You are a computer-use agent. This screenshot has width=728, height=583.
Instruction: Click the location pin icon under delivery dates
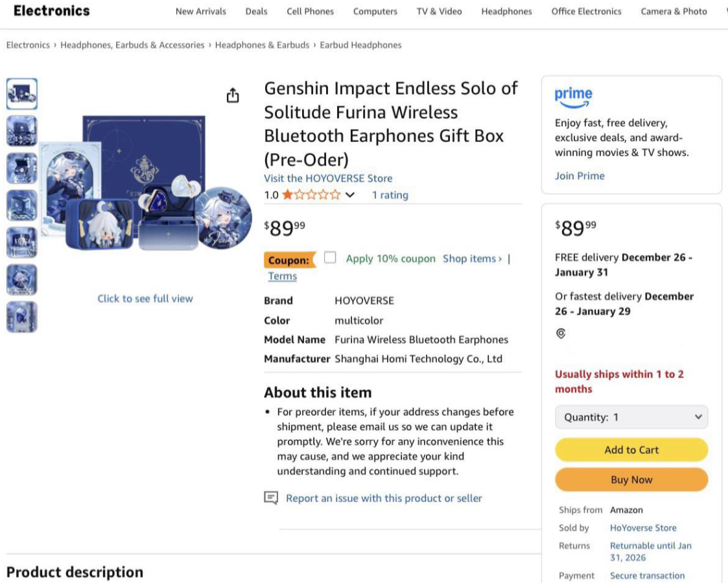[561, 333]
